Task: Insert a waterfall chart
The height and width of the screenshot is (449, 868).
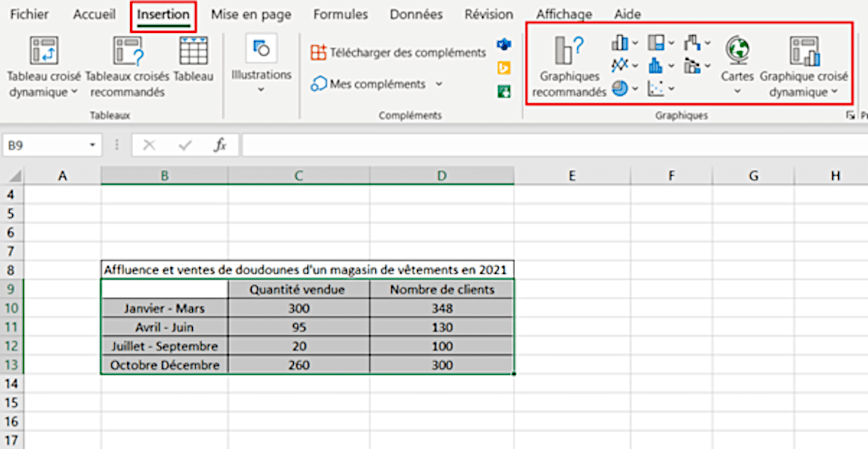Action: (692, 43)
